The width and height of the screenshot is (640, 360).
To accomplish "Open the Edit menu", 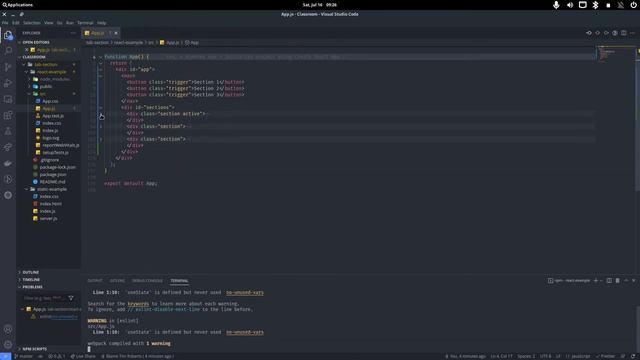I will pyautogui.click(x=16, y=23).
